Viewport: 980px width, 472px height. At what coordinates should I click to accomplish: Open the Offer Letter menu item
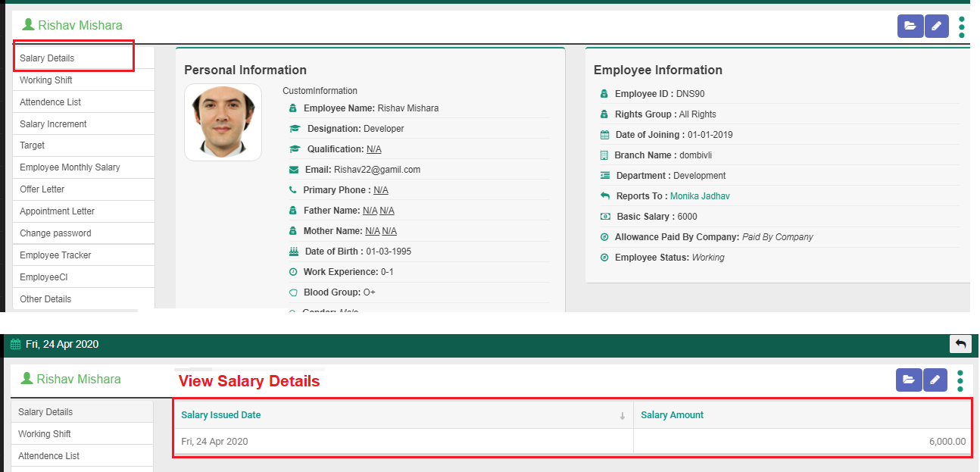pyautogui.click(x=42, y=189)
